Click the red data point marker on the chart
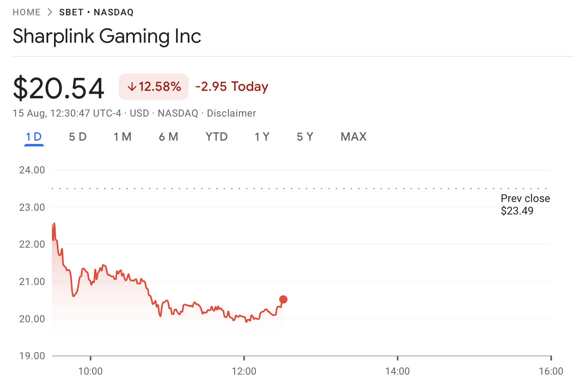574x392 pixels. (284, 299)
